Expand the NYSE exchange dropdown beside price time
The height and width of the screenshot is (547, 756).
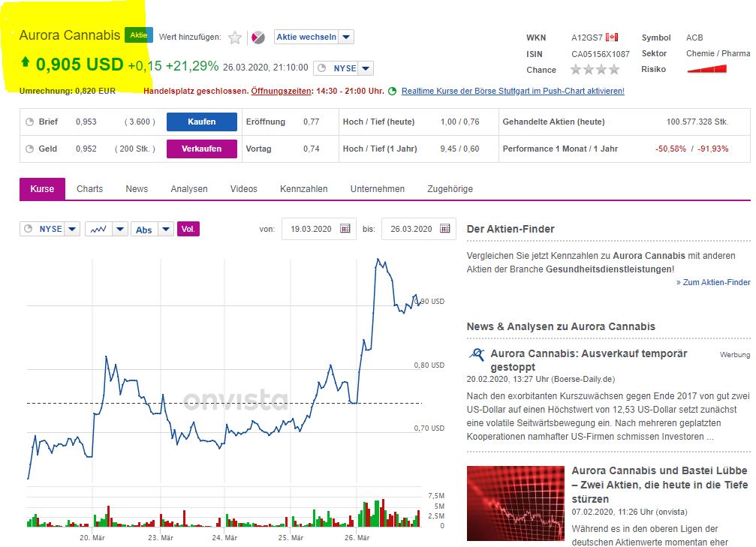point(366,68)
